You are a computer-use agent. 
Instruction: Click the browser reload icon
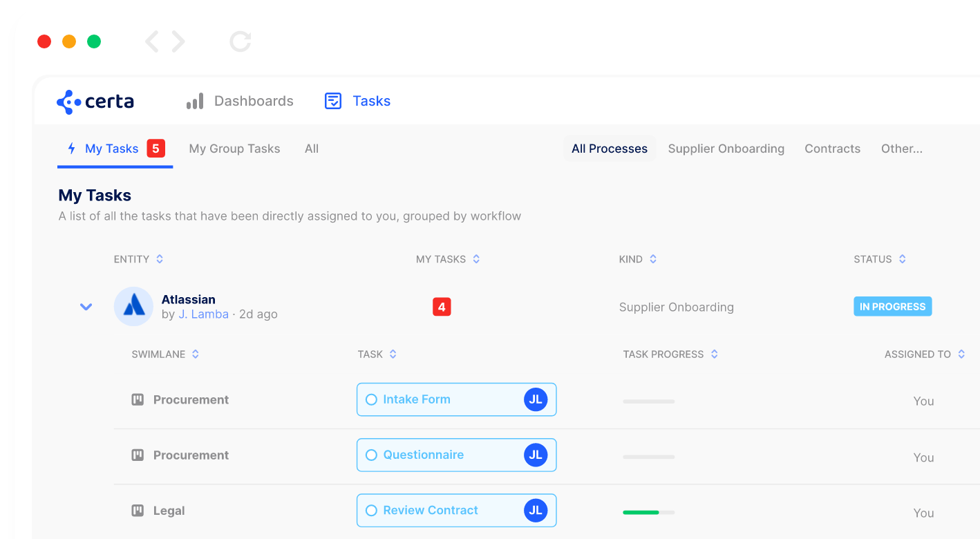(241, 41)
